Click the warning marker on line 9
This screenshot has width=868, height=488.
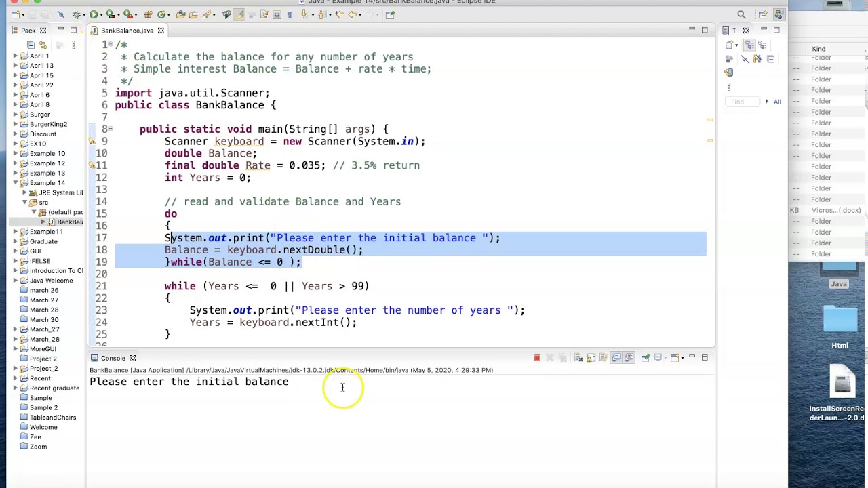pos(92,142)
